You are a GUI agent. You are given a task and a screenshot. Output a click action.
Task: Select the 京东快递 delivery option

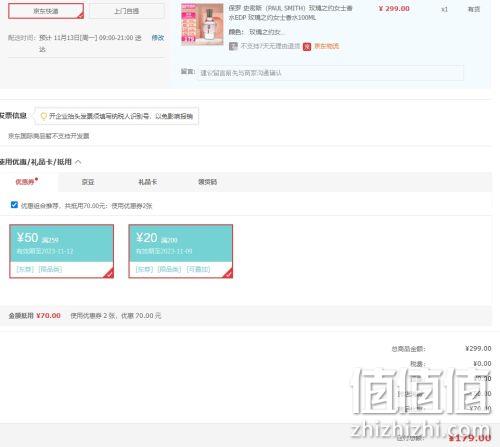(46, 11)
